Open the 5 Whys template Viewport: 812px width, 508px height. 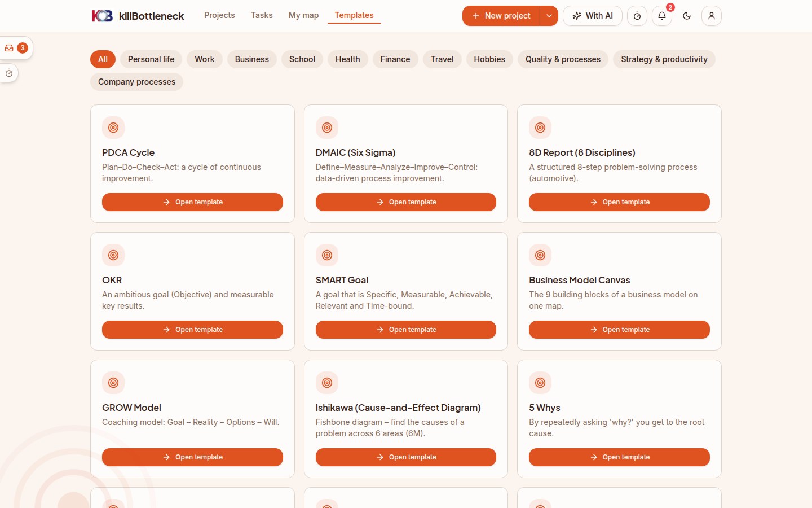pos(619,457)
